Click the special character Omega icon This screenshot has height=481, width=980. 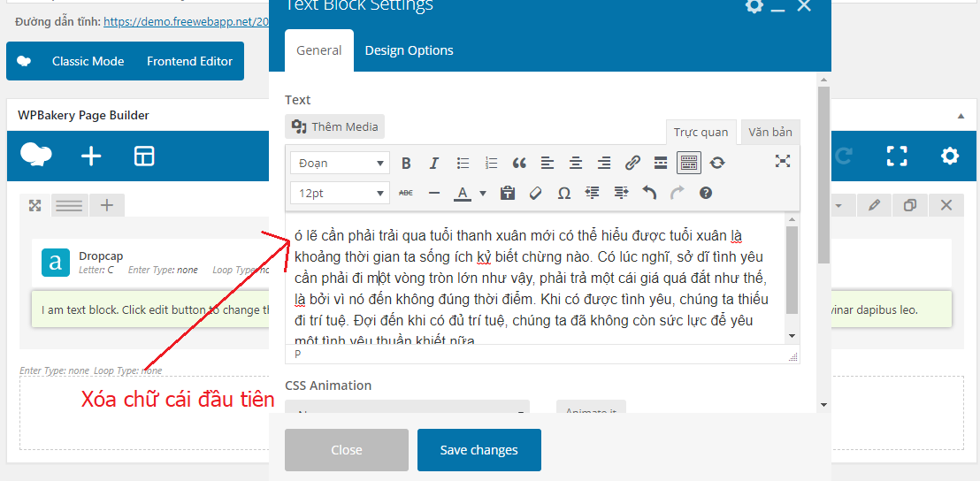point(563,193)
